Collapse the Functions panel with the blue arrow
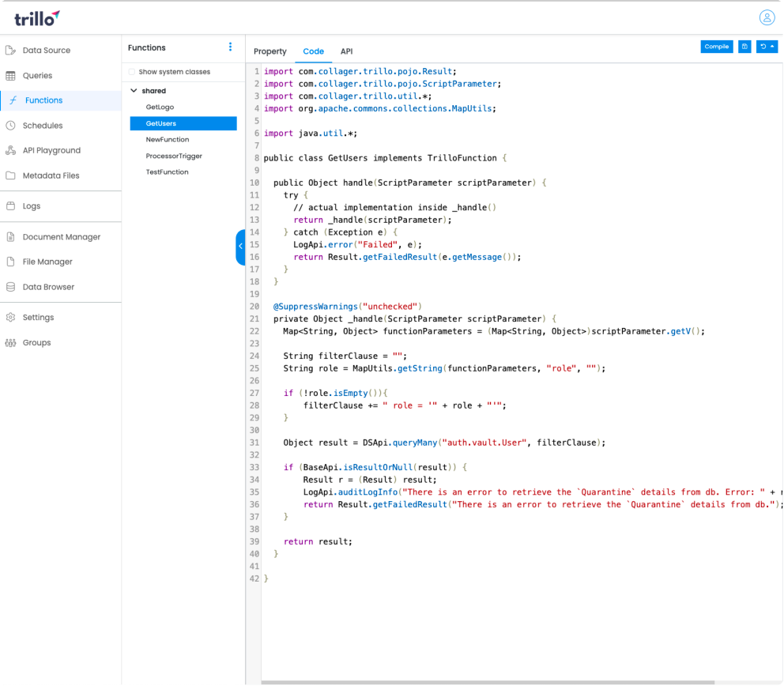 (x=240, y=247)
